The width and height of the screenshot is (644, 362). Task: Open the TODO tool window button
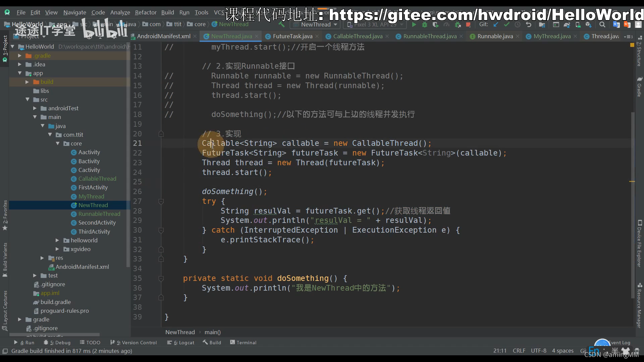[90, 343]
